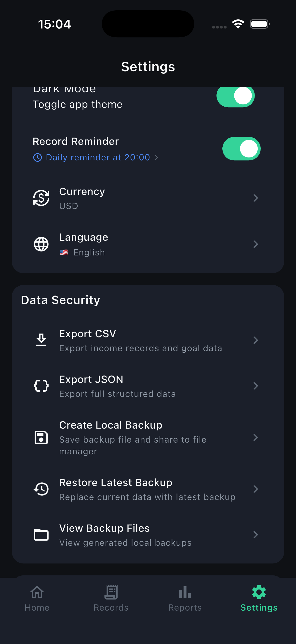Open the Currency setting
The height and width of the screenshot is (644, 296).
[x=148, y=198]
